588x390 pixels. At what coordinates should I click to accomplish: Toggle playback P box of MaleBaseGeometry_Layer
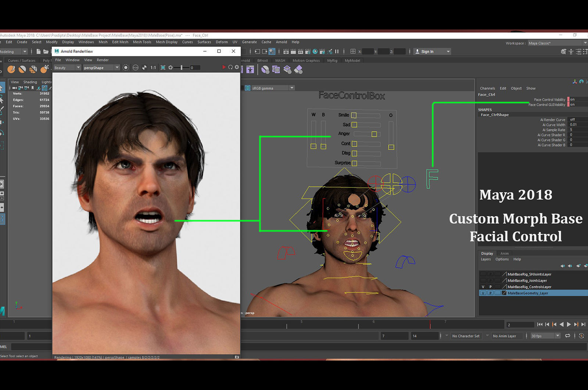pyautogui.click(x=490, y=293)
